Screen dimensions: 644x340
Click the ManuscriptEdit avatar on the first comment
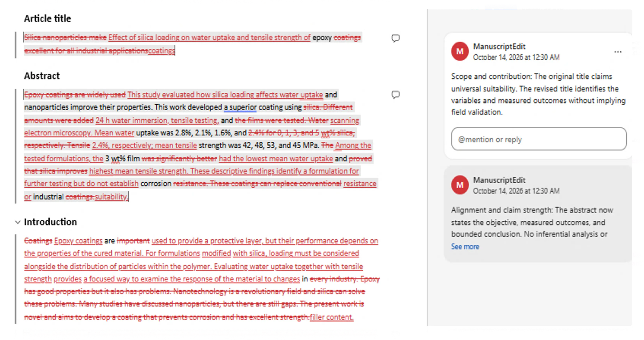460,51
